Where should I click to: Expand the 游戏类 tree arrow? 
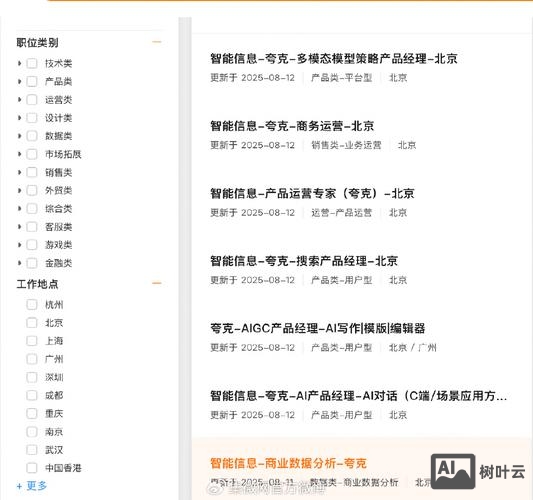click(x=19, y=245)
